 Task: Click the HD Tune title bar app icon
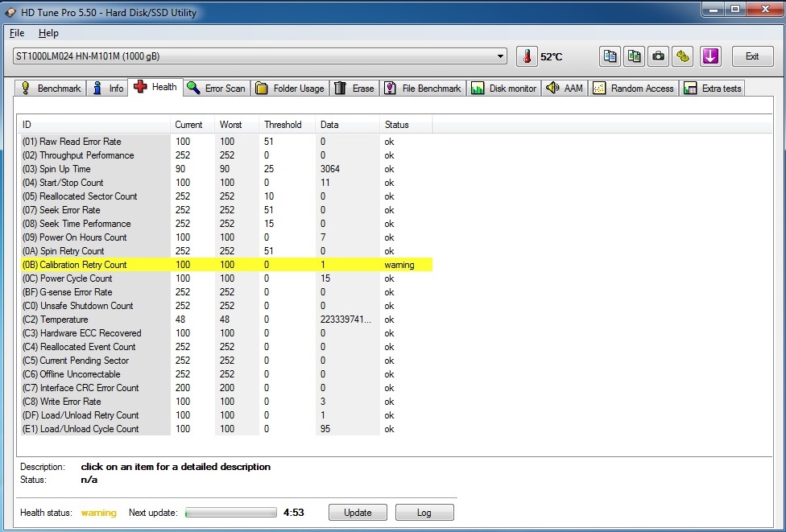tap(10, 13)
